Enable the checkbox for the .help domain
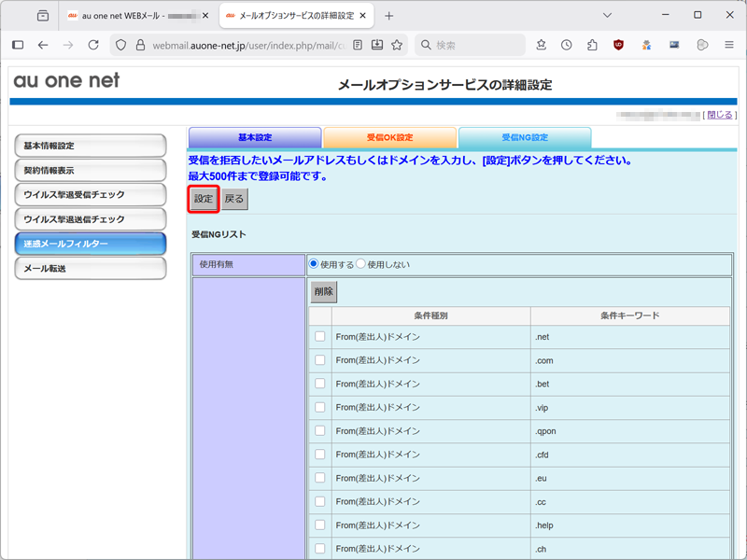 (x=320, y=525)
